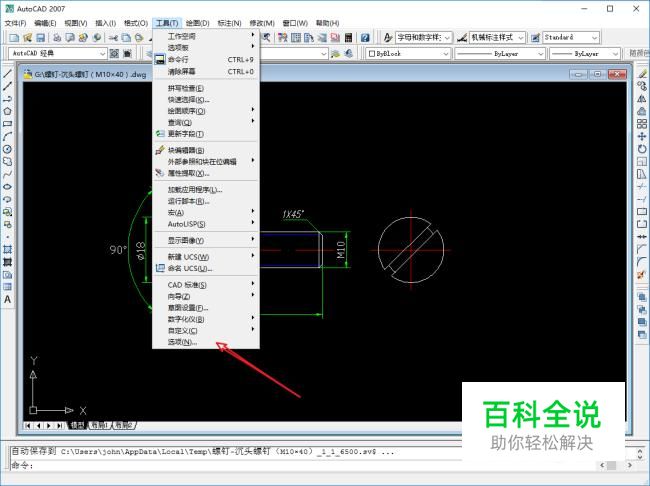
Task: Restore the drawing document window
Action: (597, 74)
